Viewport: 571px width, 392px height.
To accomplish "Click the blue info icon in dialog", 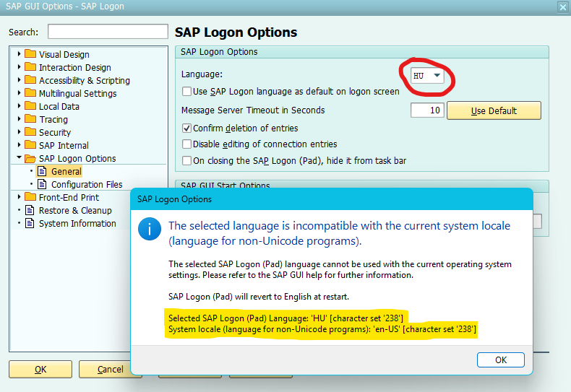I will (x=150, y=229).
